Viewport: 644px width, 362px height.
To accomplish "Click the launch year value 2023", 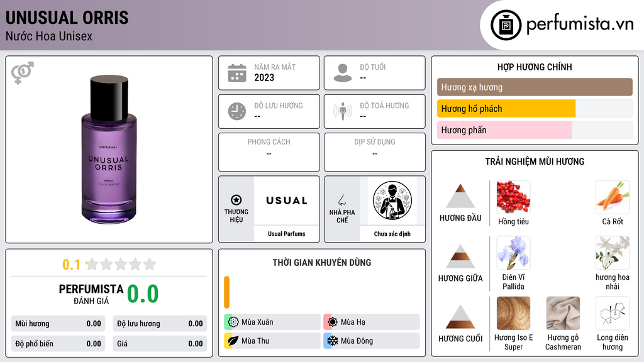I will [x=264, y=77].
